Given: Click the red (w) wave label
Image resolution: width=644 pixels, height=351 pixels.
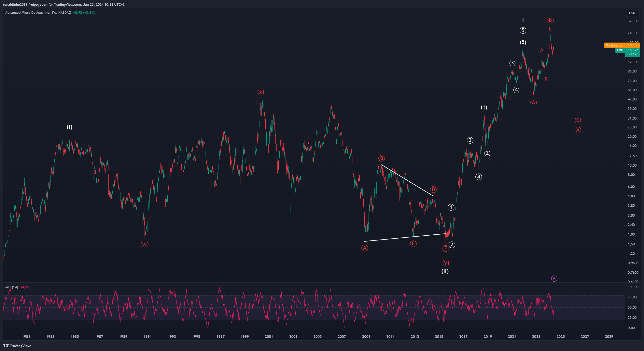Looking at the screenshot, I should (x=145, y=244).
